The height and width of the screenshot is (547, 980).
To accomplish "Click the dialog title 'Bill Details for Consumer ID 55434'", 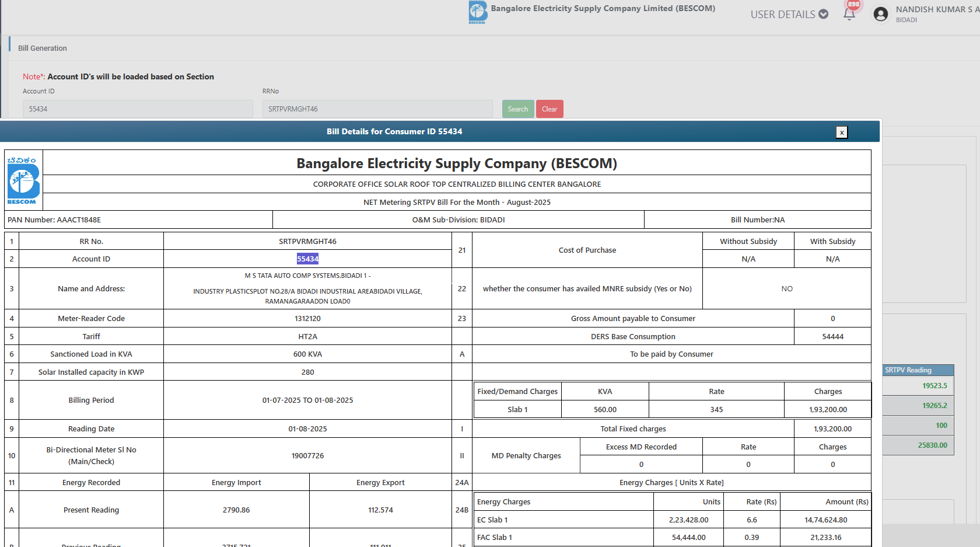I will (x=394, y=131).
